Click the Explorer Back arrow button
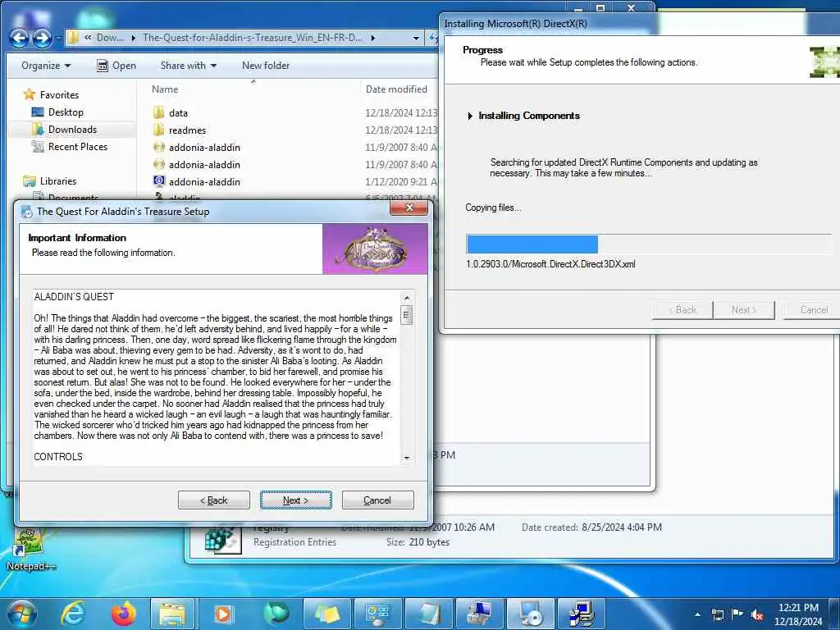 click(20, 38)
